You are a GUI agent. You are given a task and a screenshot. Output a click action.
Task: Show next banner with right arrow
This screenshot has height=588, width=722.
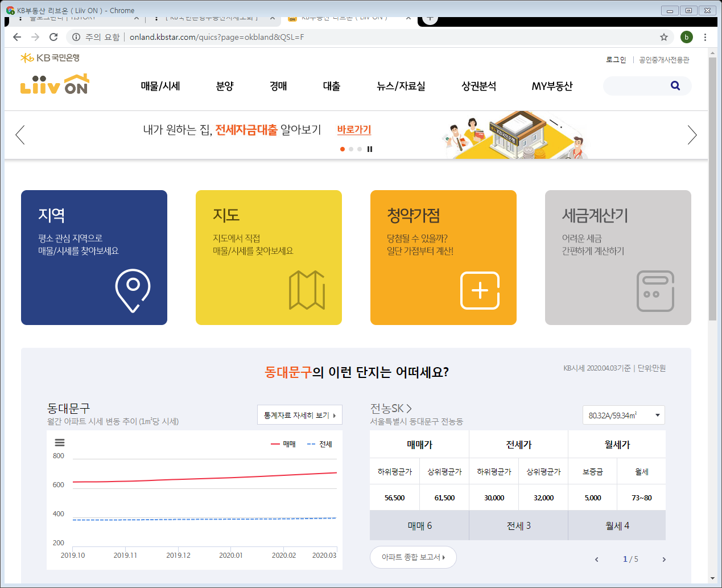click(x=692, y=135)
